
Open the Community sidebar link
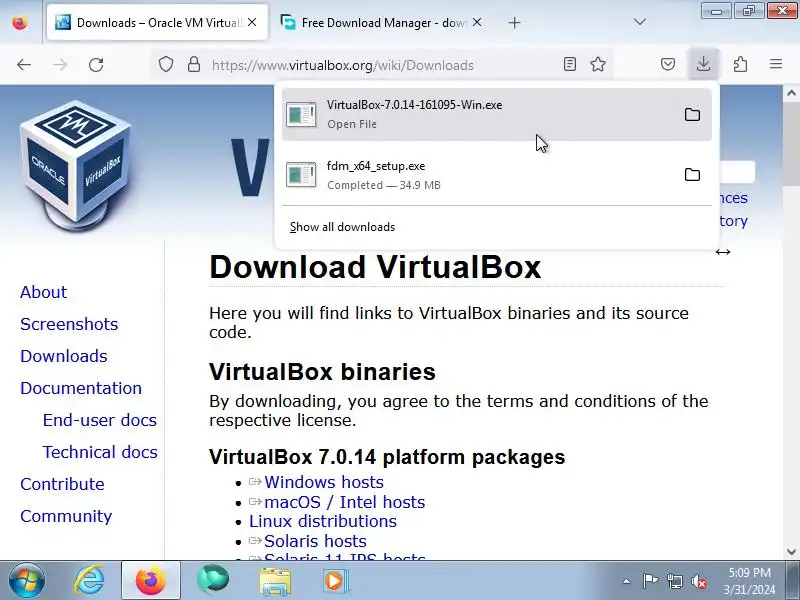click(66, 516)
